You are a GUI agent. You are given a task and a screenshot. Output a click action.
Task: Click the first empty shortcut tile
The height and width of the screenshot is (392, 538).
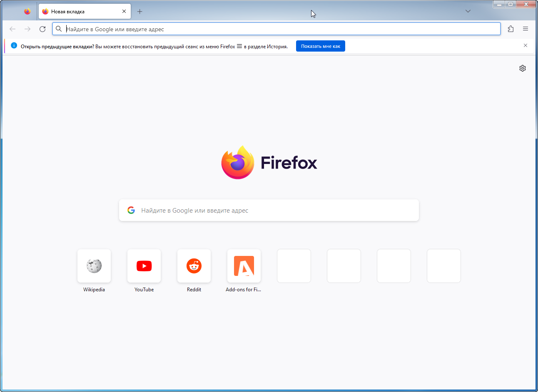tap(294, 266)
